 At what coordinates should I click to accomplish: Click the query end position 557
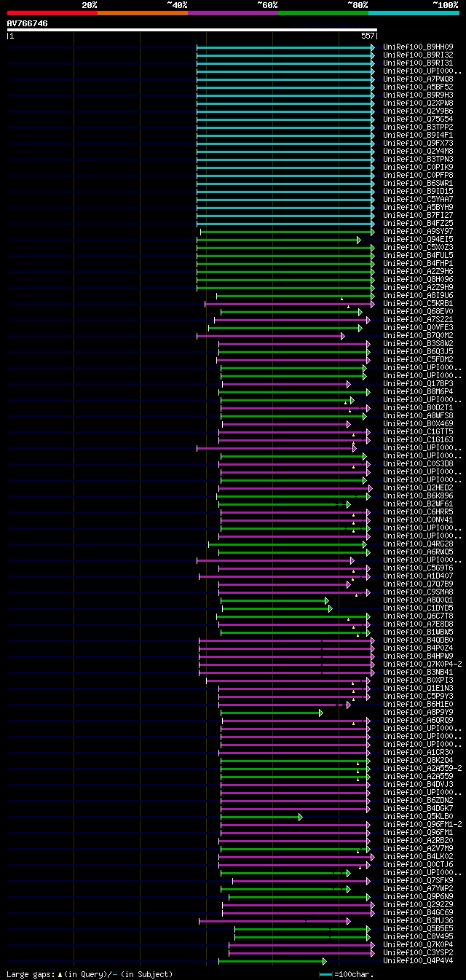point(368,36)
